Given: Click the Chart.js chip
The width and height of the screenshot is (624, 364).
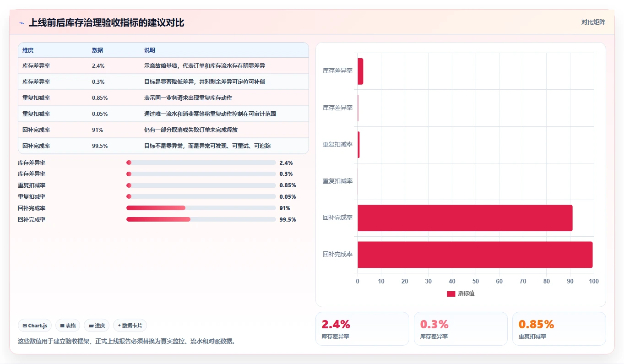Looking at the screenshot, I should pos(35,326).
